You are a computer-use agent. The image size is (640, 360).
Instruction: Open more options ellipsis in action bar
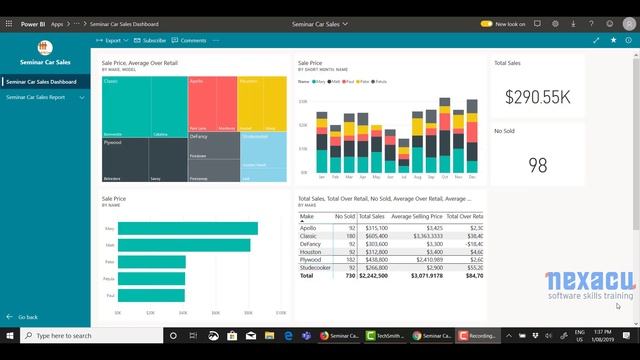[x=216, y=40]
